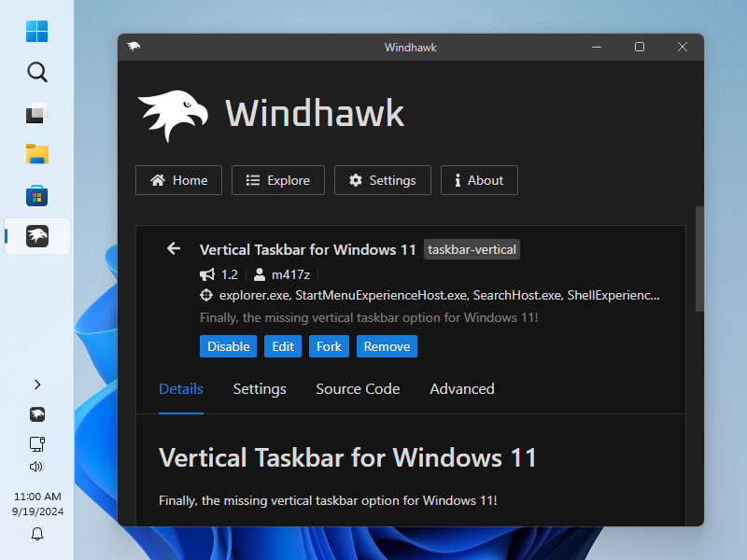Fork the Vertical Taskbar mod
The height and width of the screenshot is (560, 747).
[x=329, y=345]
